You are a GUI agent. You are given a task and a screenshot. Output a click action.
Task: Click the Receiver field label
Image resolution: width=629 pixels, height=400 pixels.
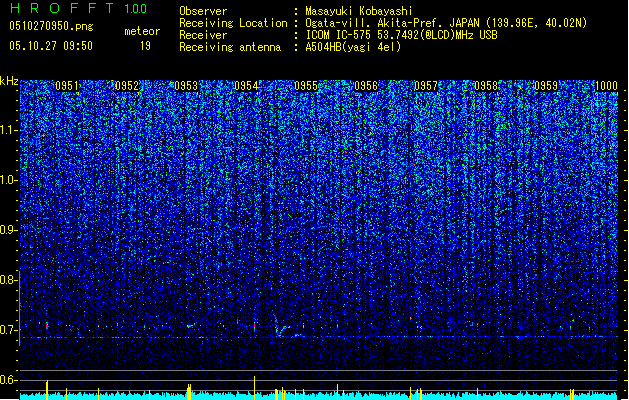pyautogui.click(x=203, y=35)
